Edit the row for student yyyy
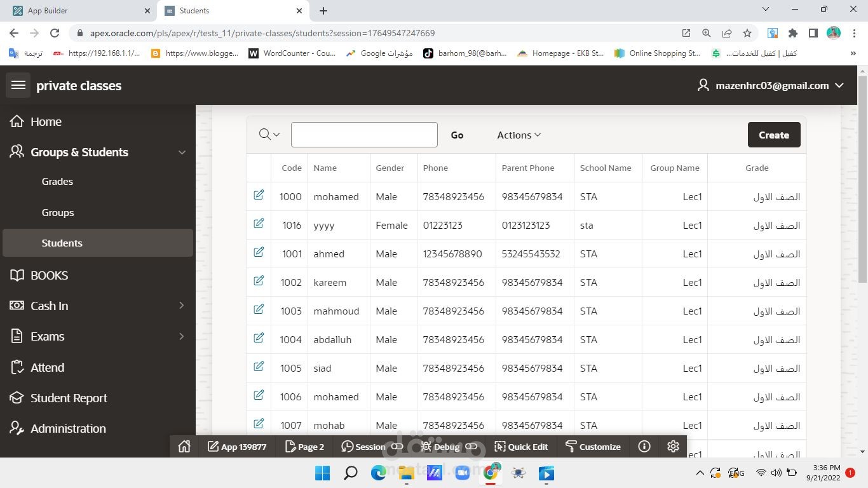The height and width of the screenshot is (488, 868). [x=259, y=224]
